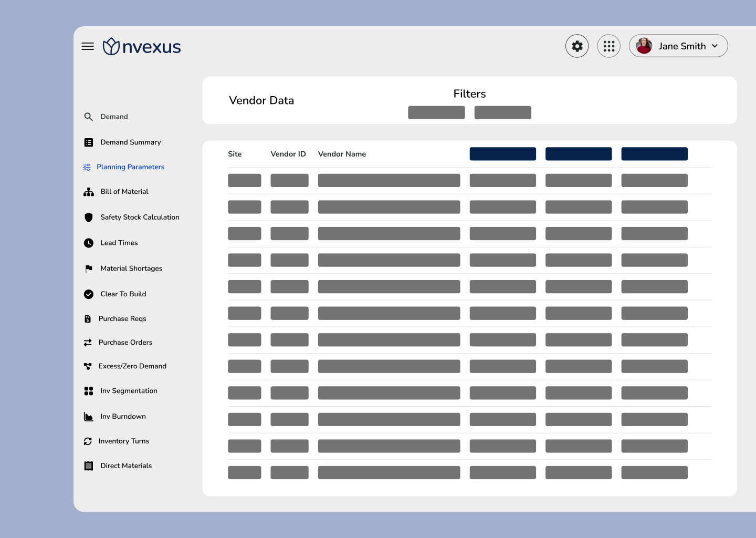Open the Lead Times page
The height and width of the screenshot is (538, 756).
[x=119, y=243]
